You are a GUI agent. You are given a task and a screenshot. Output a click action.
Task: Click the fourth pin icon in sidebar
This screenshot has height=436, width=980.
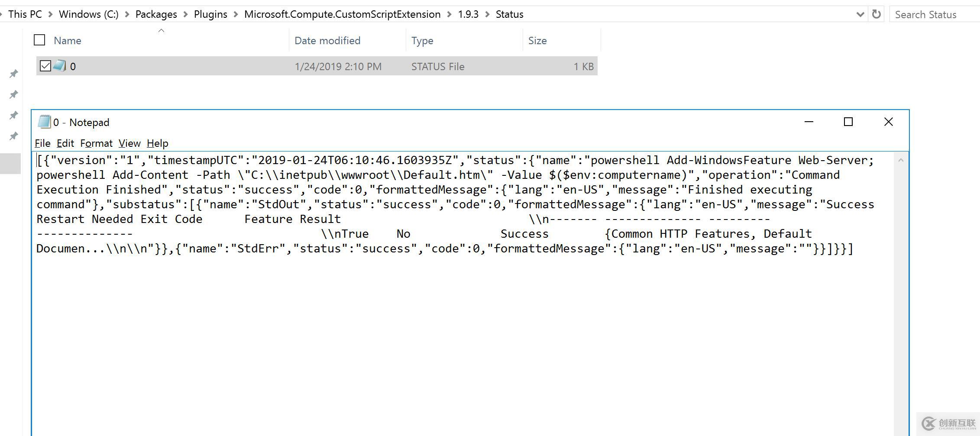(14, 136)
